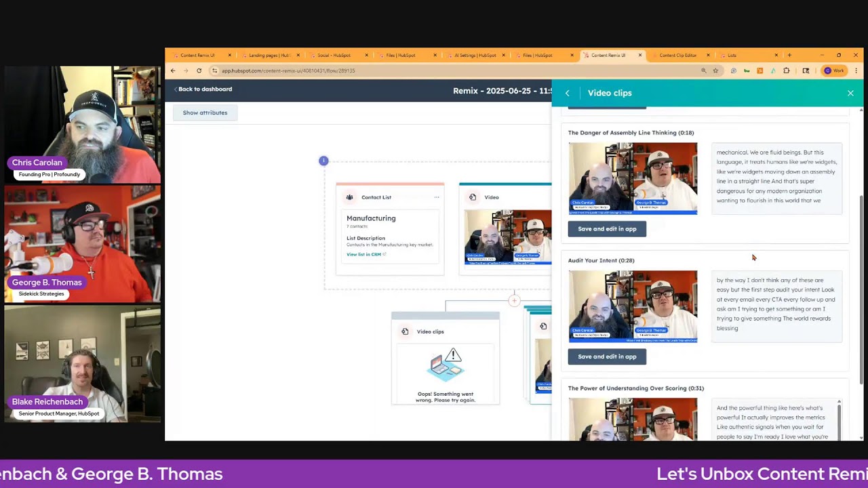Save and edit the Assembly Line Thinking clip
The height and width of the screenshot is (488, 868).
pyautogui.click(x=607, y=229)
